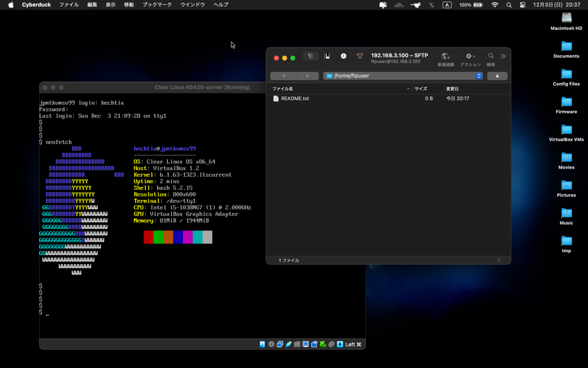Open the Cyberduck application menu

point(36,4)
